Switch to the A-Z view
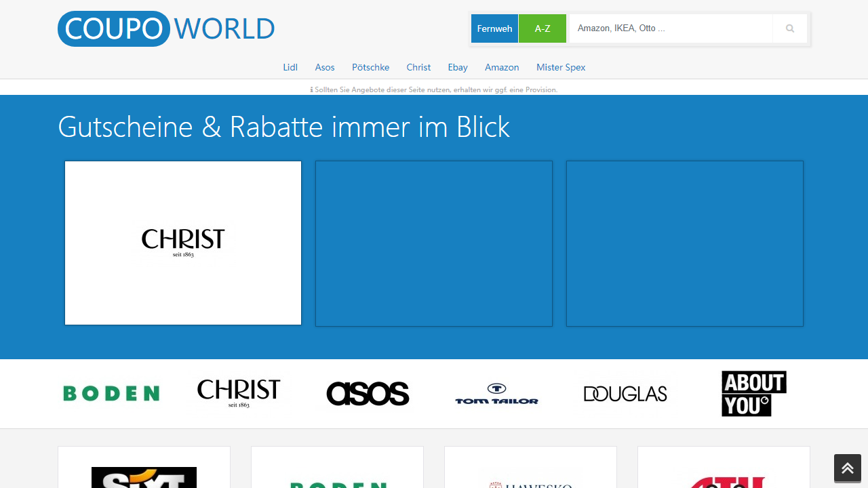This screenshot has width=868, height=488. pos(542,28)
